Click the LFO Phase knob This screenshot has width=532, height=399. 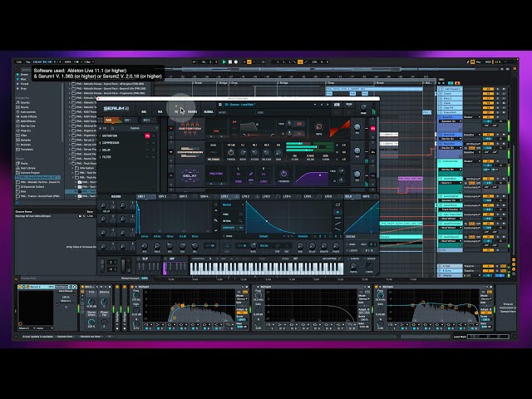coord(336,246)
